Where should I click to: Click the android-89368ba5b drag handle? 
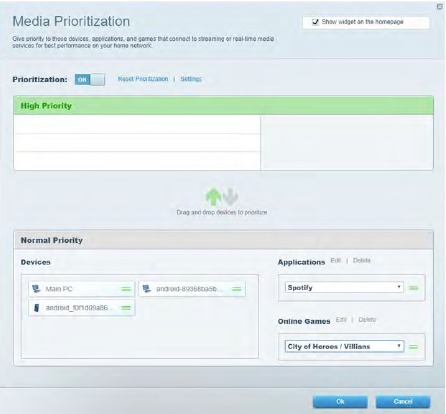(x=237, y=289)
